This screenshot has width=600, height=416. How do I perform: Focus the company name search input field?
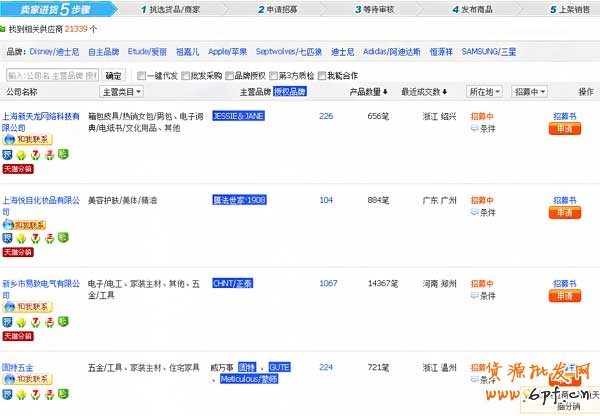point(51,75)
